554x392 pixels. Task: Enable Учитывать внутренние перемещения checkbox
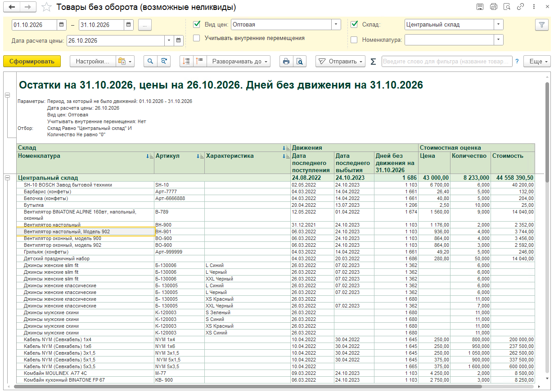pos(197,38)
